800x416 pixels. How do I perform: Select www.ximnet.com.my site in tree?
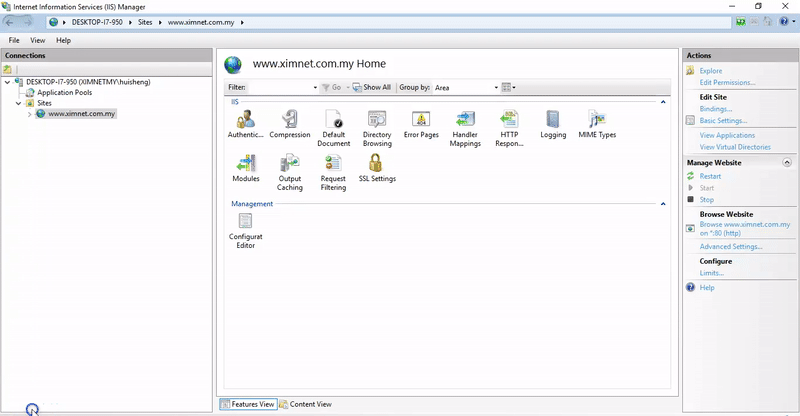(81, 114)
